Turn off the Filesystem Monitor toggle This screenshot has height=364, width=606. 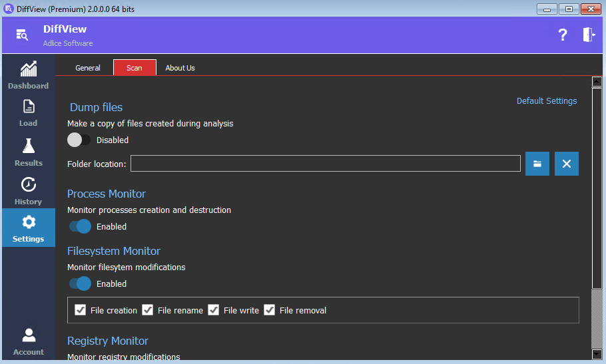pyautogui.click(x=79, y=283)
